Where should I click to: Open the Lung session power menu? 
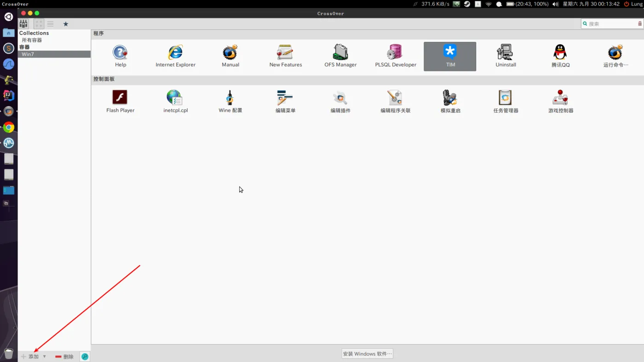pos(633,4)
